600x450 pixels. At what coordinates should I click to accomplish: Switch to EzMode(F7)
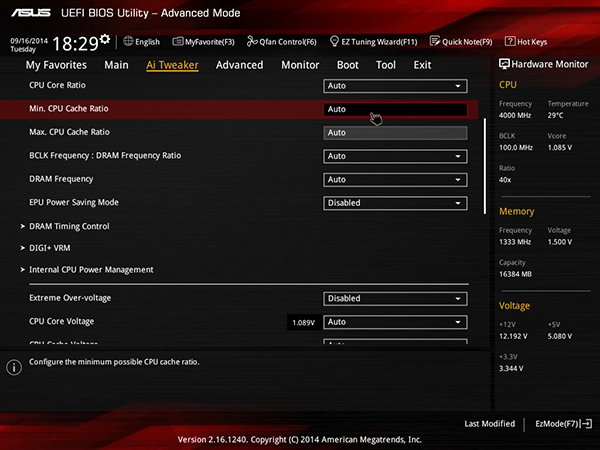[563, 424]
